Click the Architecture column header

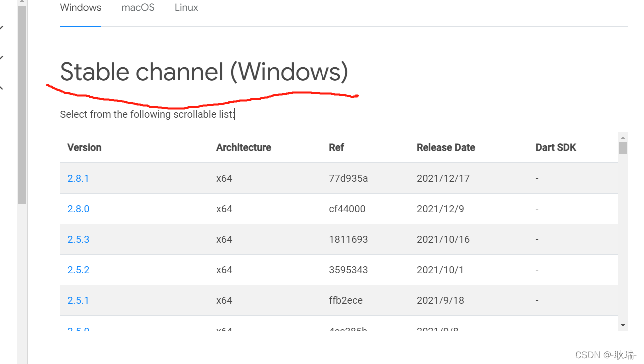243,147
